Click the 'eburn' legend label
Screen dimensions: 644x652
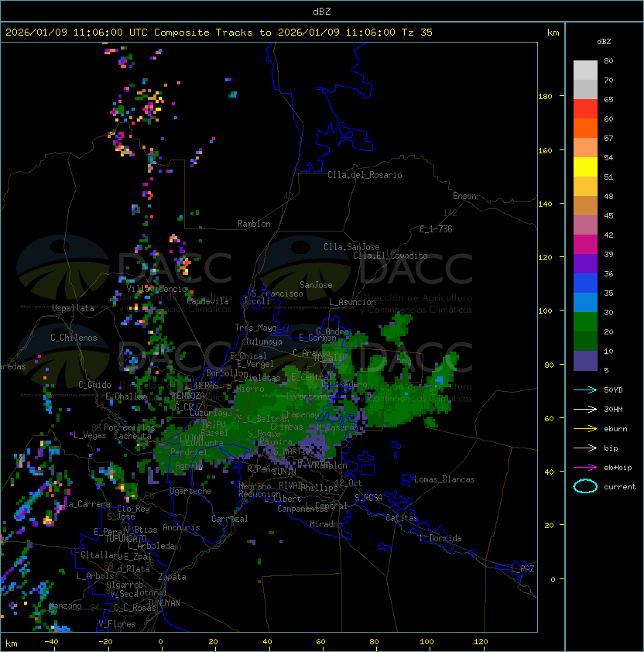point(615,429)
